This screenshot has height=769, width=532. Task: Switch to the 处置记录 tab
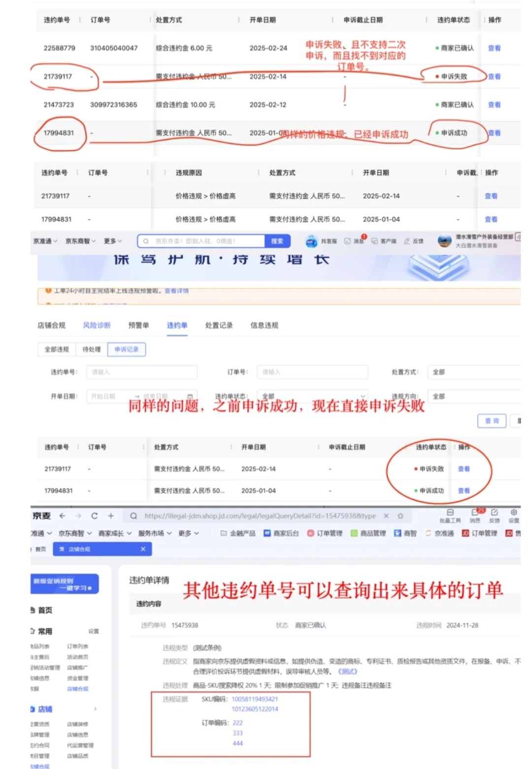tap(219, 325)
